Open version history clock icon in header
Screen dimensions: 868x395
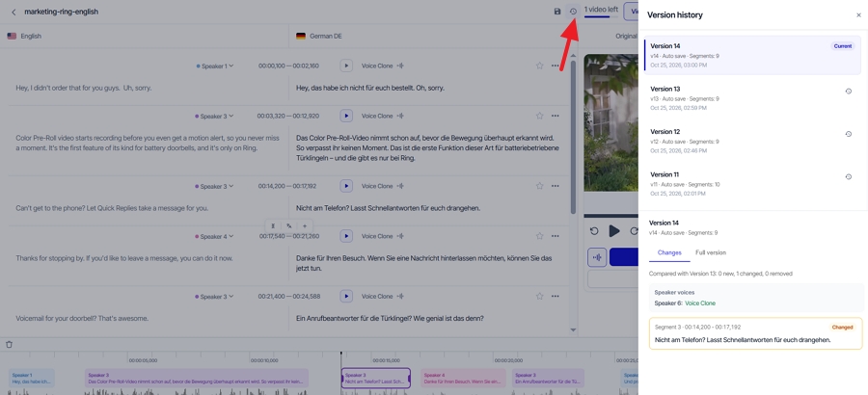[x=573, y=12]
